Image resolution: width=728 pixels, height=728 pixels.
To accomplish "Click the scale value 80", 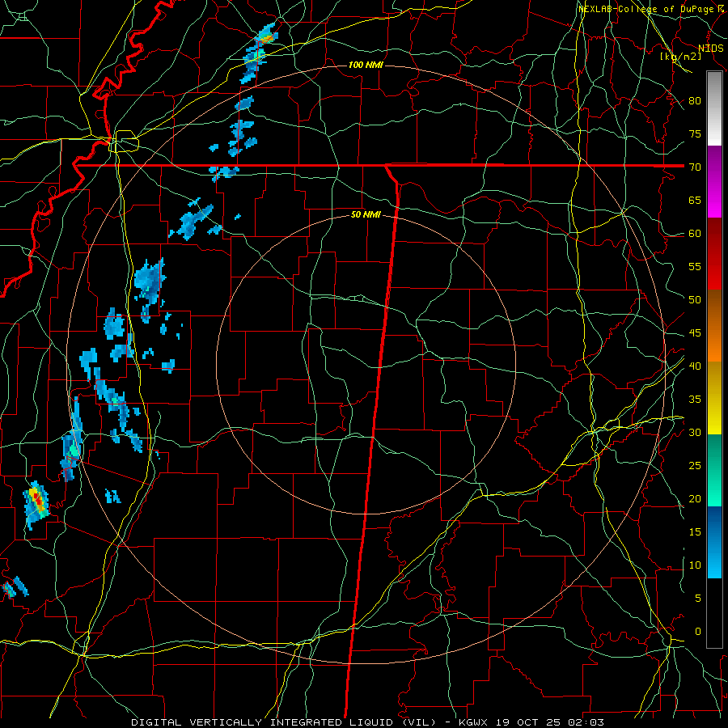I will tap(695, 101).
